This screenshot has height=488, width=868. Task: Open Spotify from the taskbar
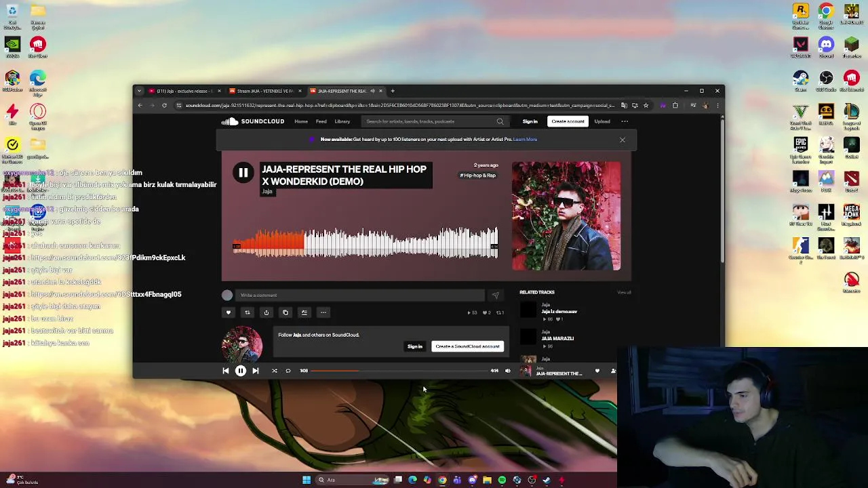click(502, 480)
